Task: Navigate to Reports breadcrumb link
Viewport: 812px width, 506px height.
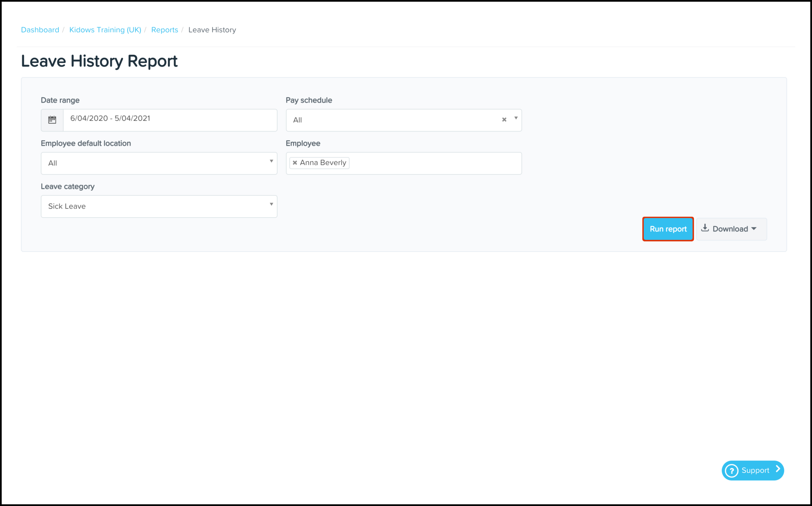Action: coord(165,30)
